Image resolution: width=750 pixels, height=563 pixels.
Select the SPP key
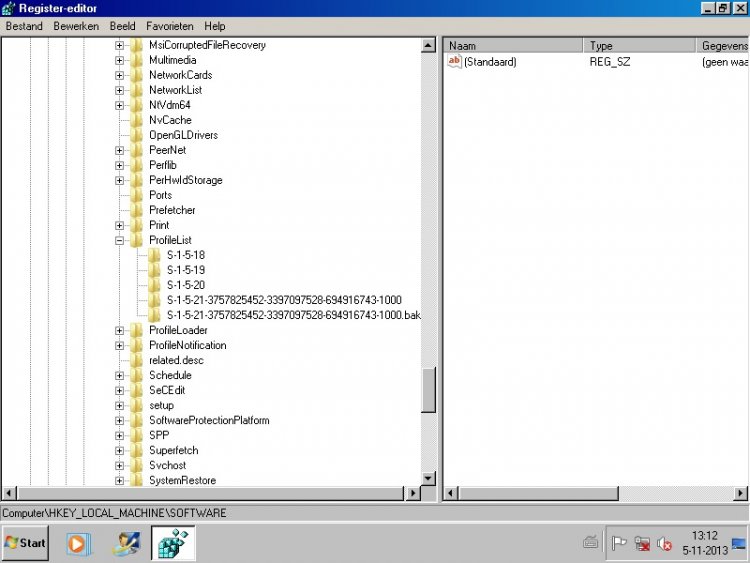(159, 436)
